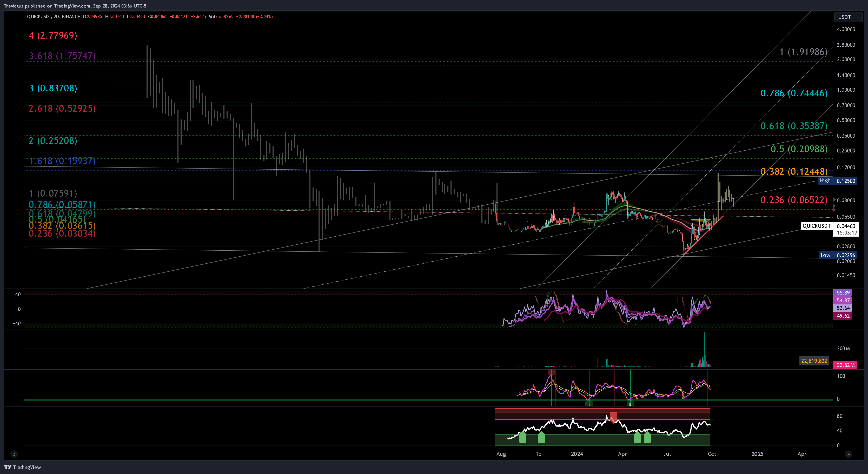Select the Fib label 1 (0.07591)

point(53,193)
